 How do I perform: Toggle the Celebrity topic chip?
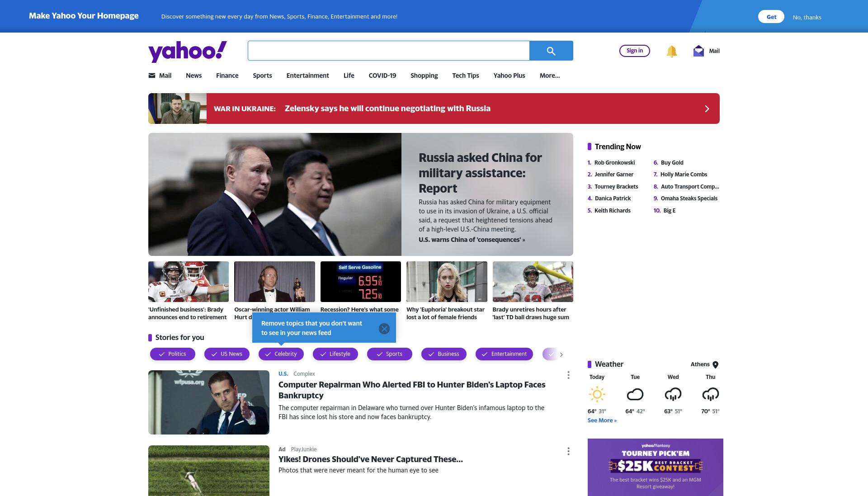[x=281, y=354]
